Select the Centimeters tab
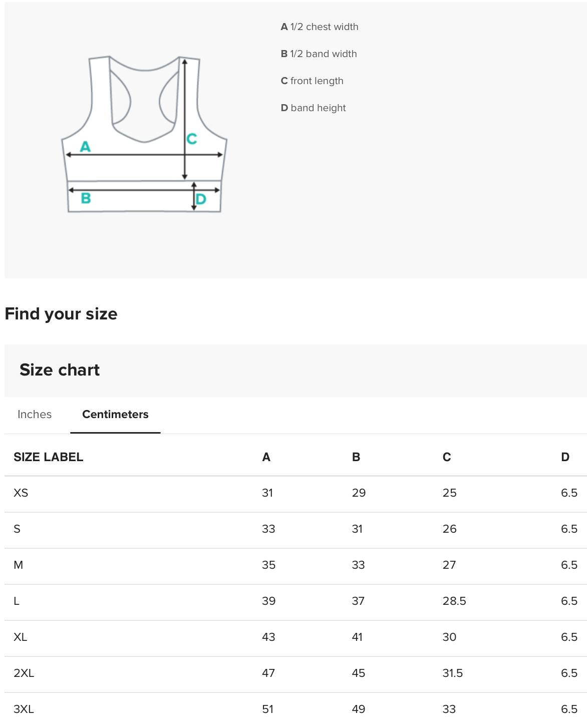The image size is (587, 728). click(x=115, y=415)
